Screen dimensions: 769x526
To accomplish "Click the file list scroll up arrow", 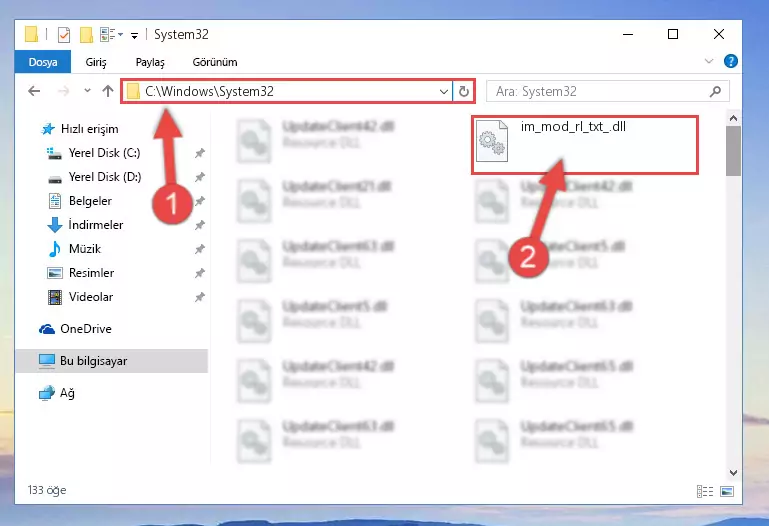I will (733, 118).
